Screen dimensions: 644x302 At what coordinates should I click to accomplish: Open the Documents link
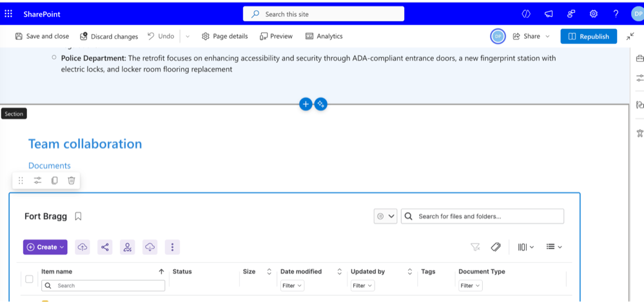(49, 166)
